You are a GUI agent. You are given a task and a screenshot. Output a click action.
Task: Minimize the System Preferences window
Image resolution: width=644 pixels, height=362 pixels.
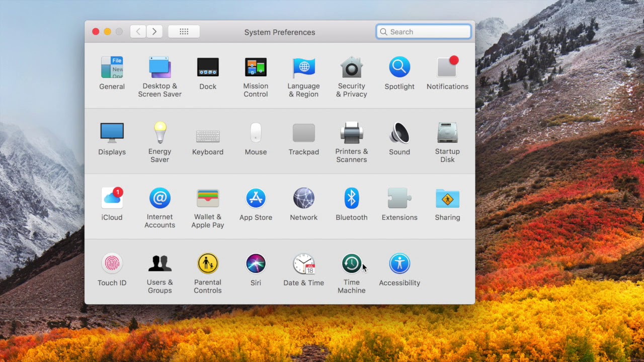tap(107, 32)
